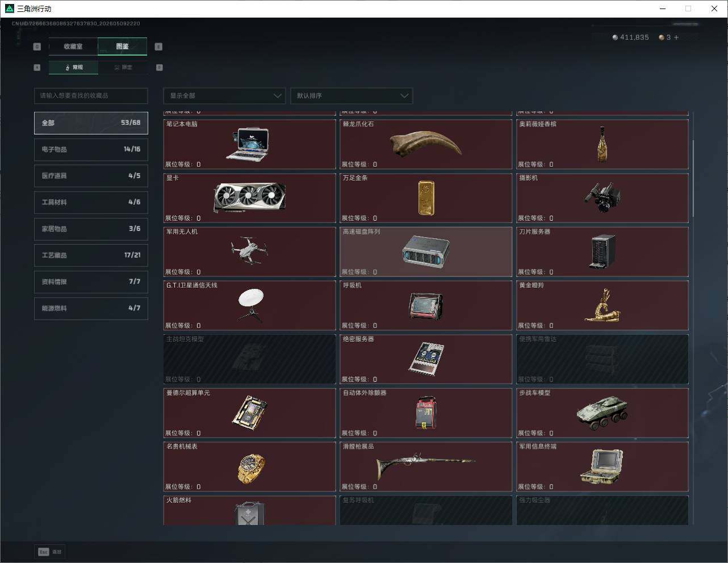Screen dimensions: 728x563
Task: Switch to the 图鉴 tab
Action: pos(123,47)
